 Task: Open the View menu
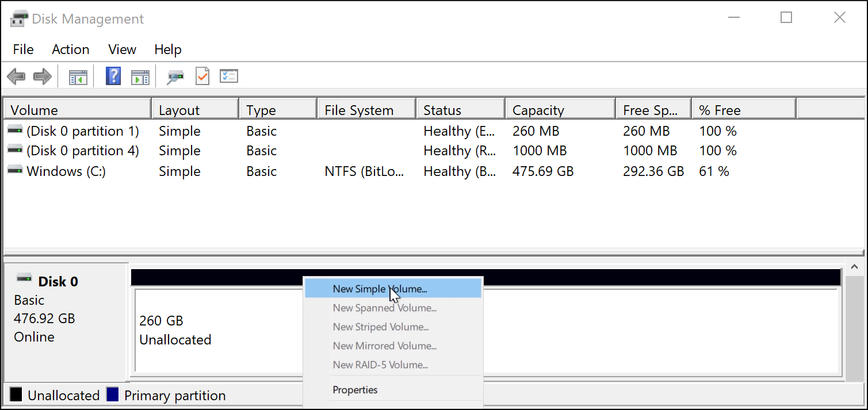pos(122,49)
